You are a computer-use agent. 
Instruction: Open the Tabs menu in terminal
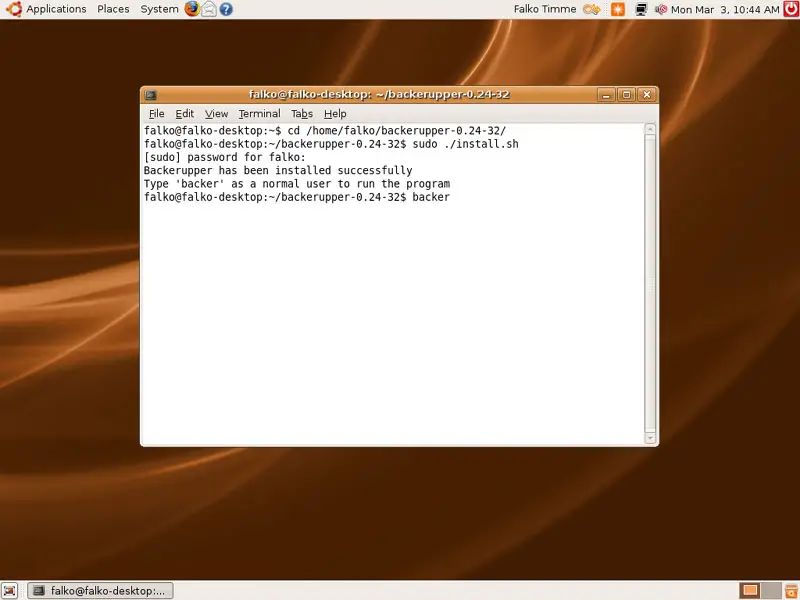click(302, 114)
